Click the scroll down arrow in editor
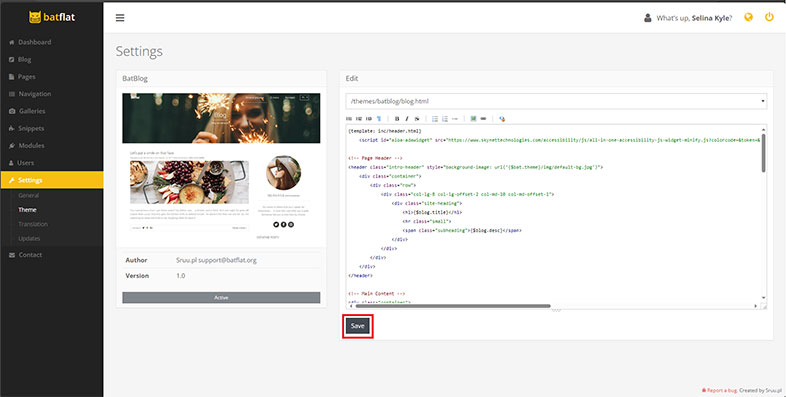Viewport: 786px width, 397px height. click(x=763, y=298)
